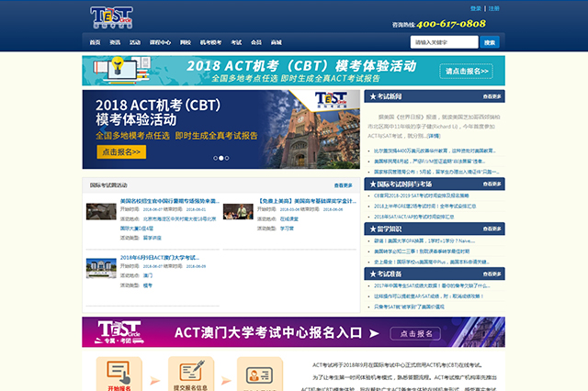
Task: Open the 资讯 nav item
Action: coord(115,42)
